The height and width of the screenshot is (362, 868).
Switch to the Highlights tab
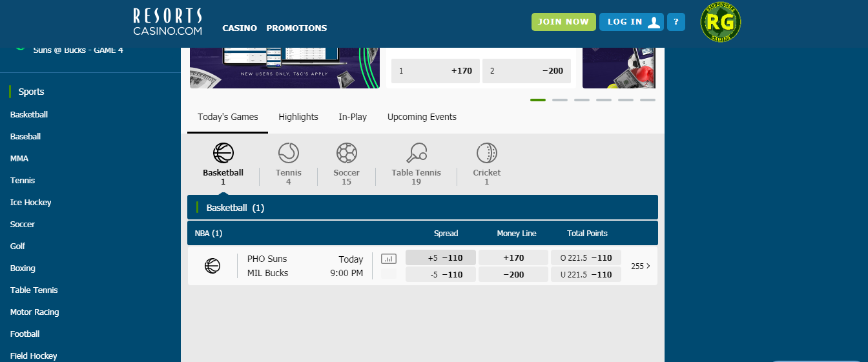298,117
